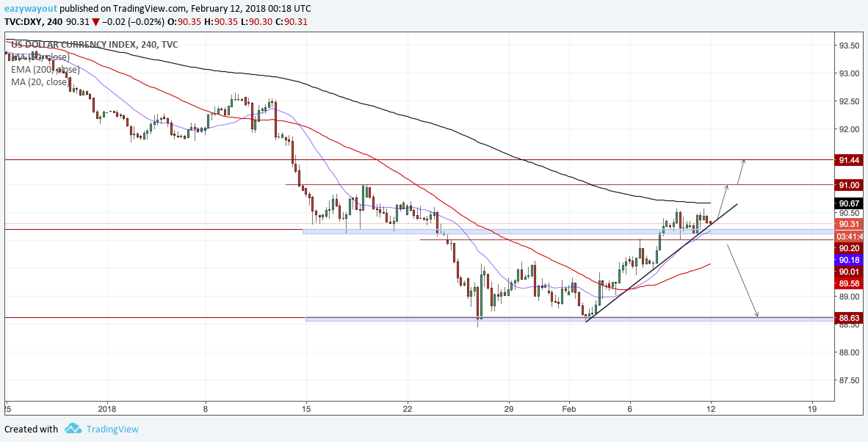Click the 19 date axis label

[812, 408]
